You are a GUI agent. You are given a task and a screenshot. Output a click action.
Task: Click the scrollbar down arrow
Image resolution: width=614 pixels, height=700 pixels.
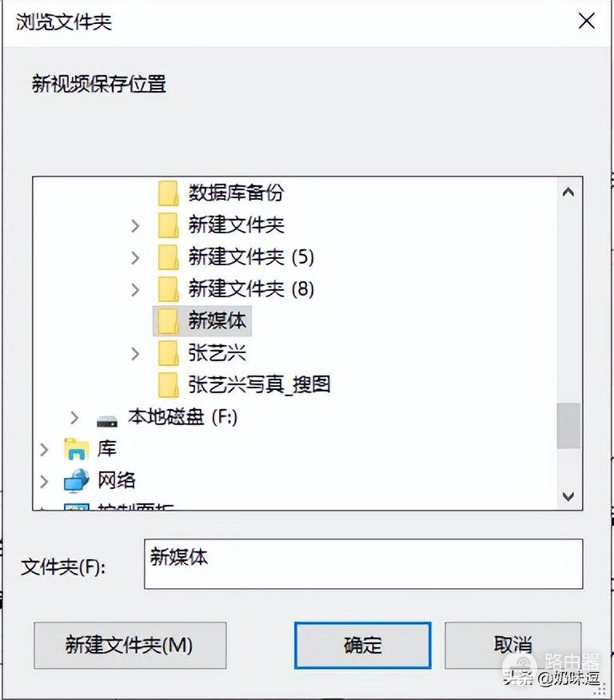point(568,495)
